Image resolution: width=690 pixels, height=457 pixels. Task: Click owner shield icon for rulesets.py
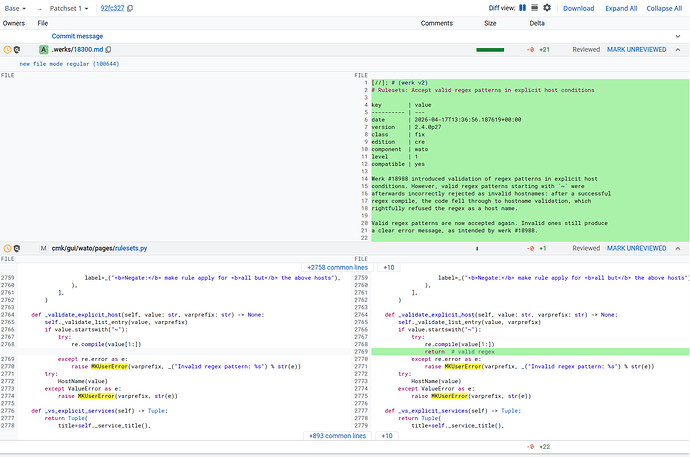[x=17, y=247]
